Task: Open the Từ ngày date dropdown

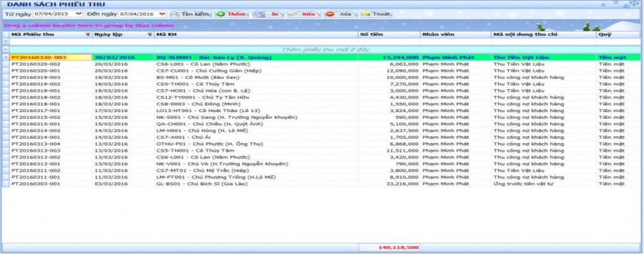Action: (78, 14)
